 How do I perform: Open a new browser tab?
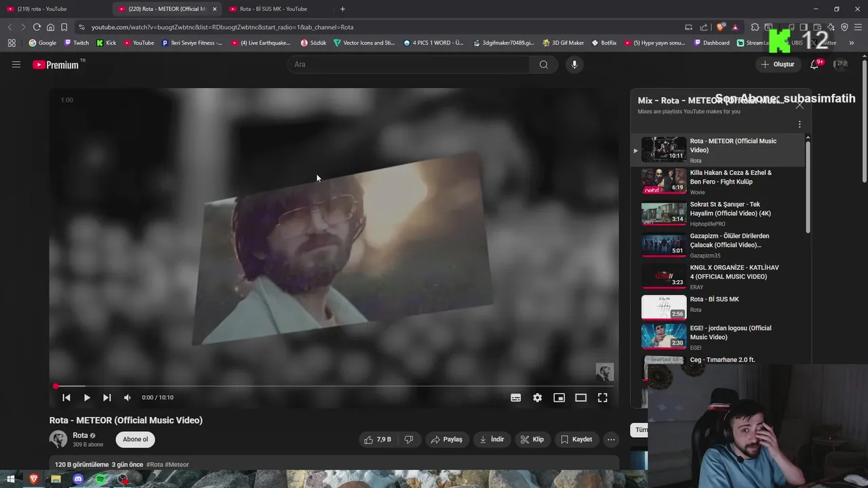tap(342, 9)
